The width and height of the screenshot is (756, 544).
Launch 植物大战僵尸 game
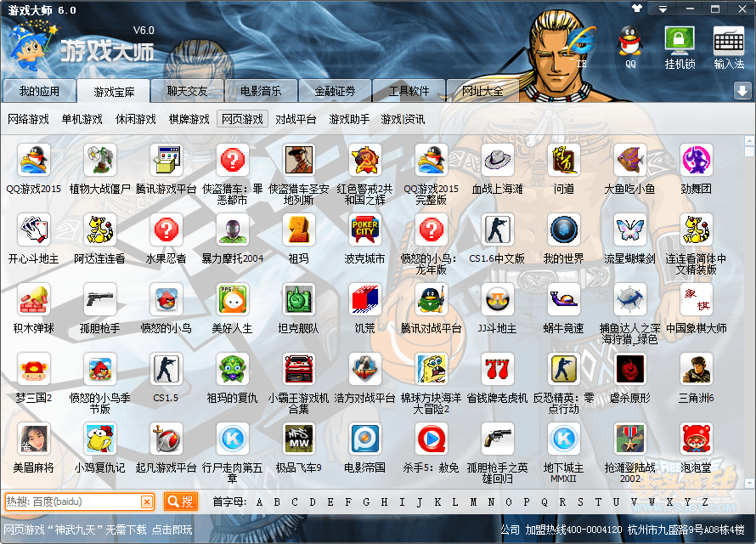pyautogui.click(x=99, y=160)
